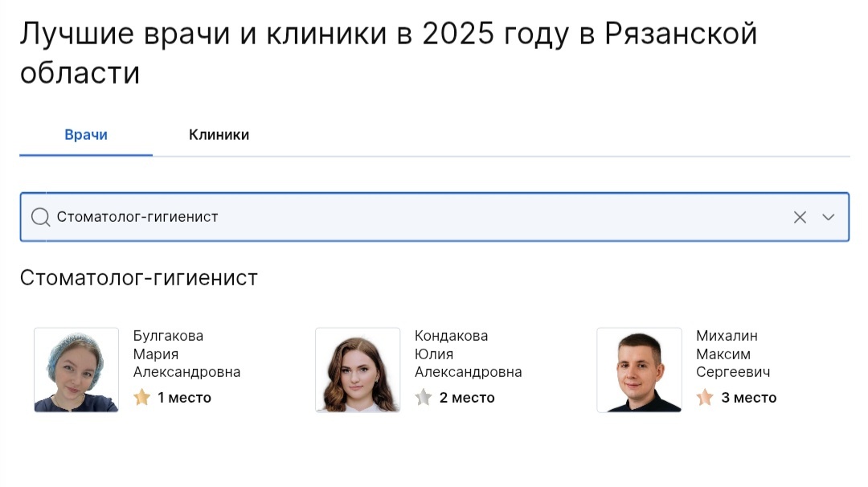Click the silver star beside 2 место
Screen dimensions: 868x487
pyautogui.click(x=424, y=397)
